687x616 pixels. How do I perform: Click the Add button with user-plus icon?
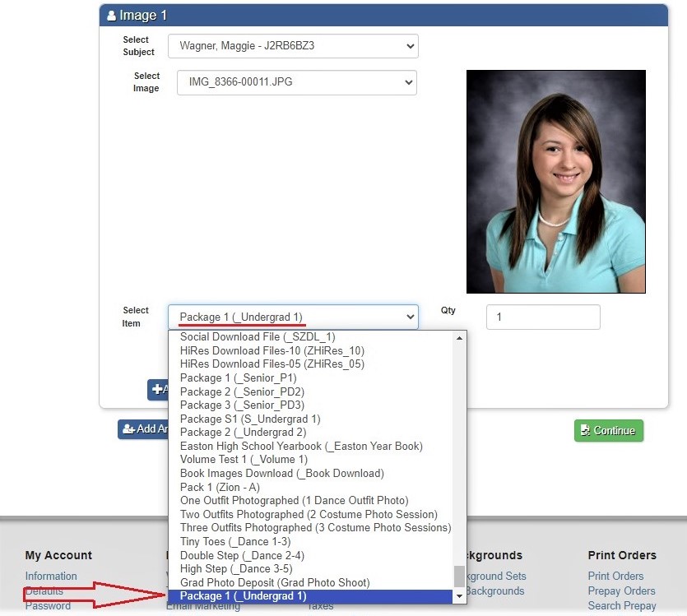144,428
